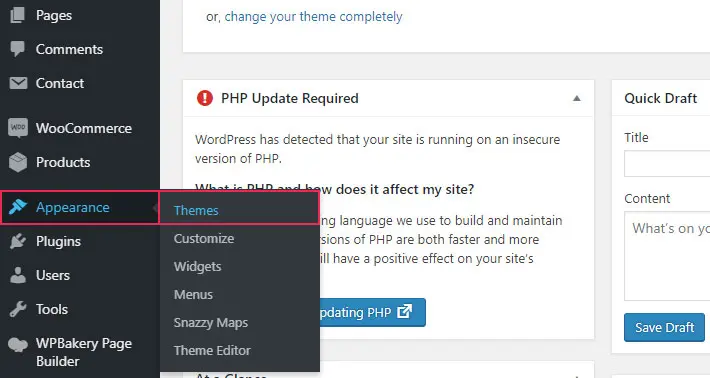This screenshot has height=378, width=710.
Task: Click 'does it affect my site?' heading
Action: click(405, 189)
